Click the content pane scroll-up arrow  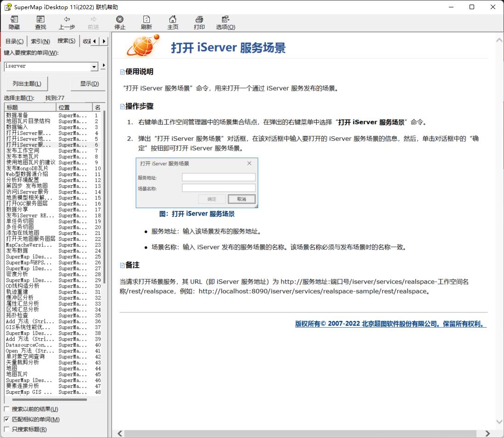click(499, 40)
